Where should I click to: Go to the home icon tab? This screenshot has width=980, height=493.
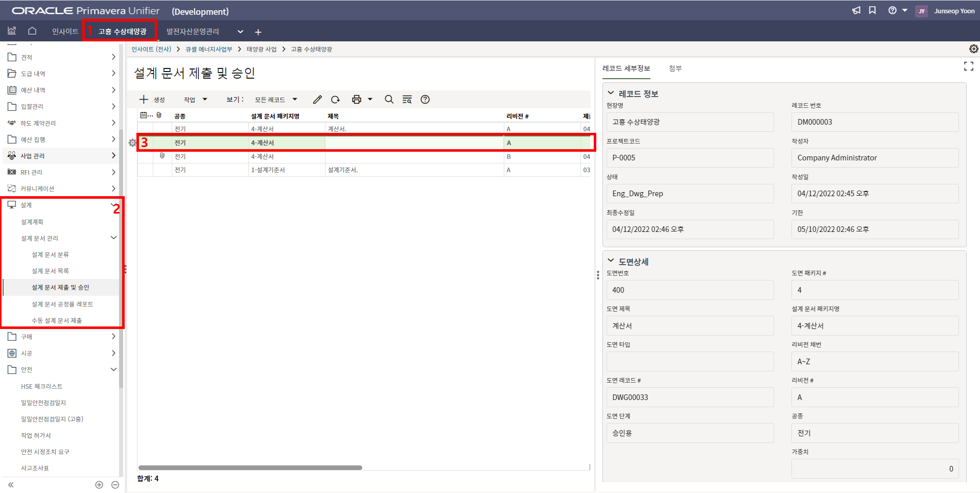click(32, 31)
